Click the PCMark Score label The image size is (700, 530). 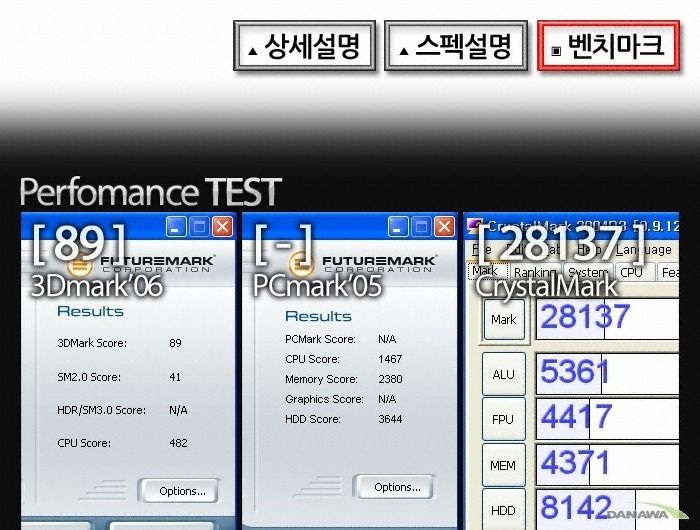[x=320, y=339]
